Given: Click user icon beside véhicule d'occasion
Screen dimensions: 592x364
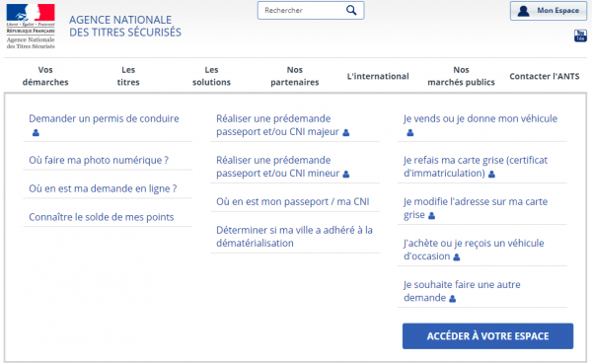Looking at the screenshot, I should click(x=457, y=257).
